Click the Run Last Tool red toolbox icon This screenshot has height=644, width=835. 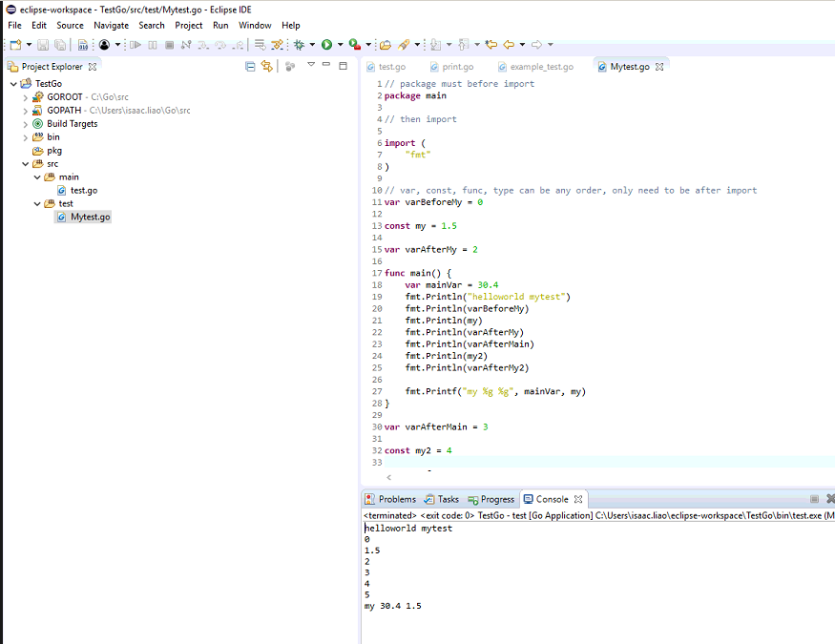(354, 45)
